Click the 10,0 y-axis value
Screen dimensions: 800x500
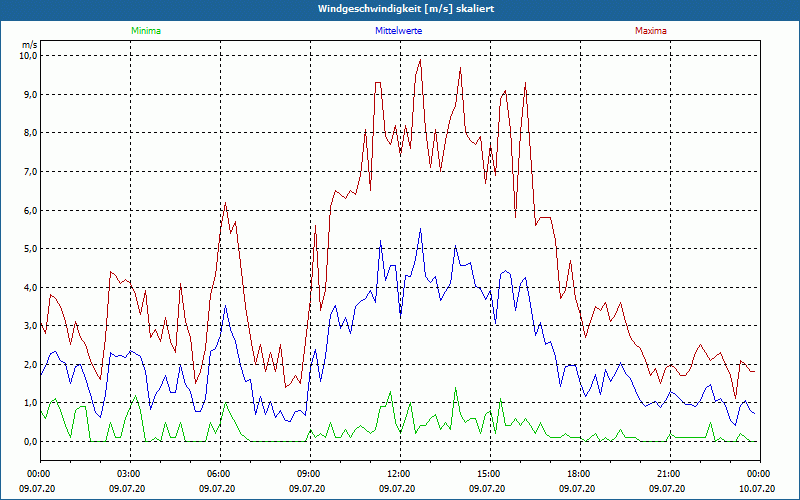(x=29, y=56)
